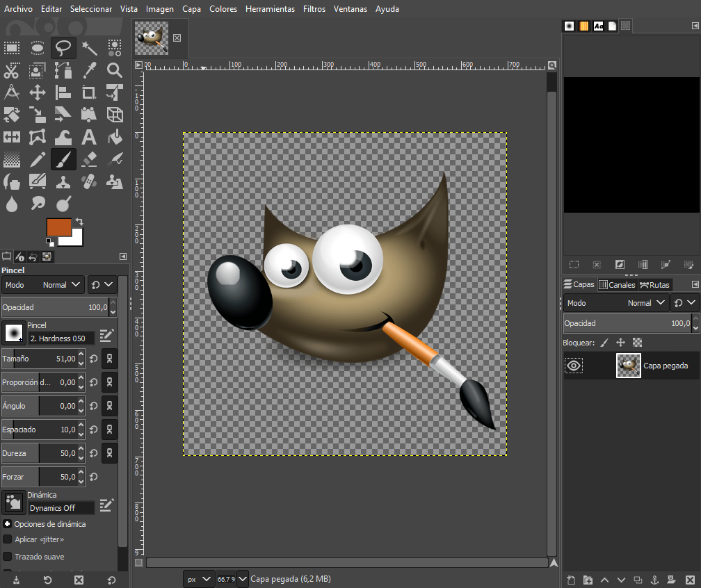Open the brushes dock configuration menu
The image size is (701, 588).
695,26
